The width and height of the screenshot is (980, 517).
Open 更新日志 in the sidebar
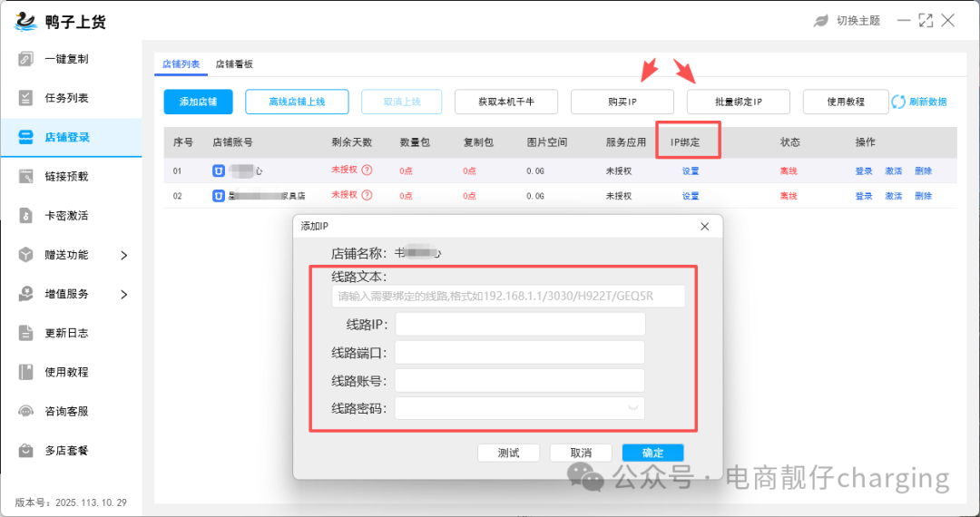click(x=67, y=333)
